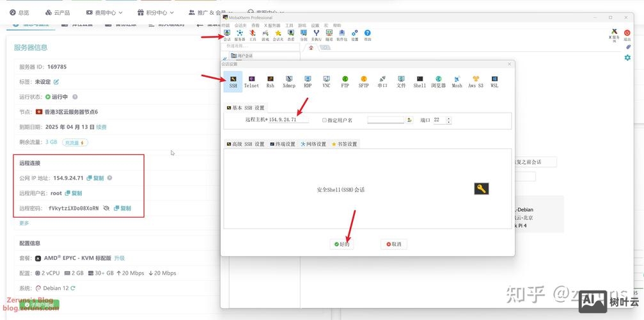Open 云产品 in the web navigation bar
Viewport: 644px width, 320px height.
tap(58, 13)
